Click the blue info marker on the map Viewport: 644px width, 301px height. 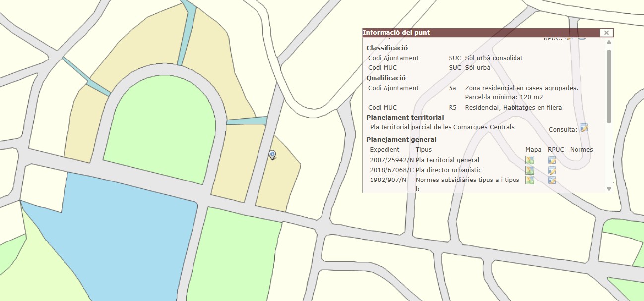pyautogui.click(x=272, y=155)
